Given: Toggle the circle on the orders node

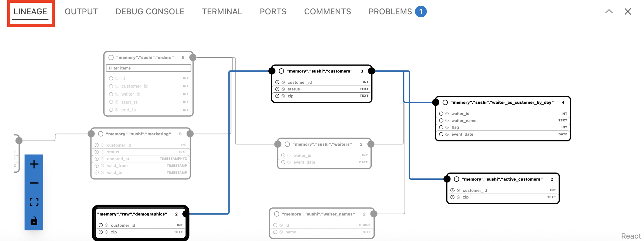Looking at the screenshot, I should 111,57.
